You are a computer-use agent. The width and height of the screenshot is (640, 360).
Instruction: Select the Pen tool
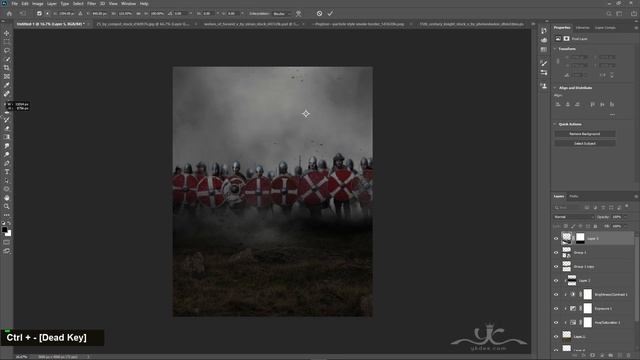coord(7,163)
